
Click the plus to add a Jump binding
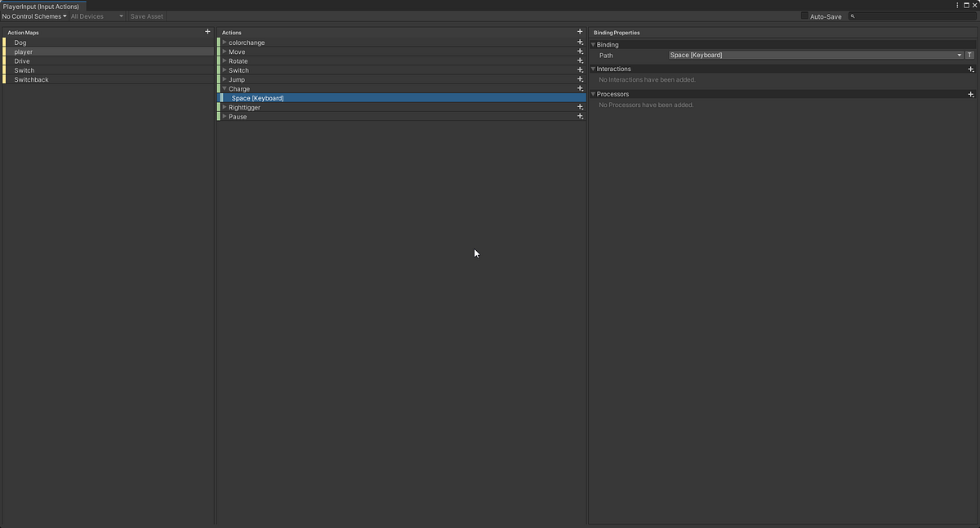coord(580,79)
